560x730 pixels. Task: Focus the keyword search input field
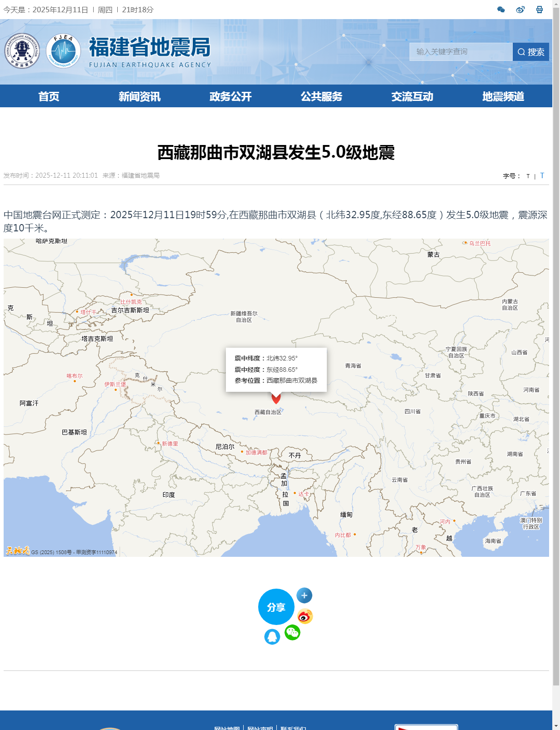pos(461,52)
